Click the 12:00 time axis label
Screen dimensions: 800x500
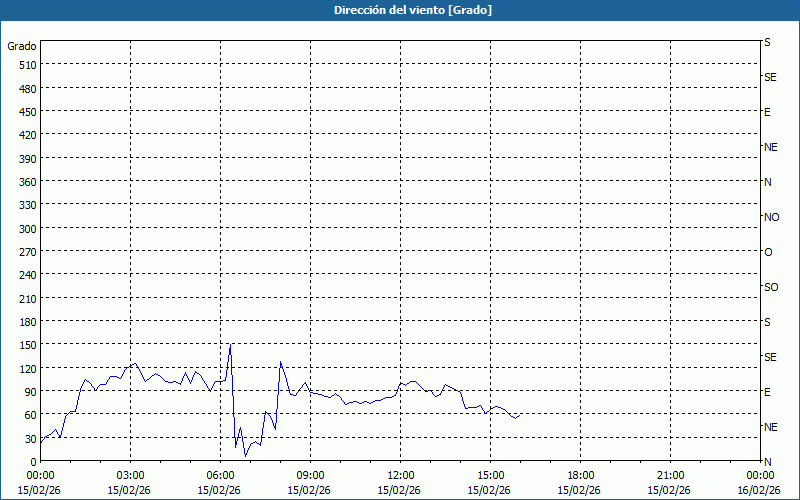(x=400, y=475)
